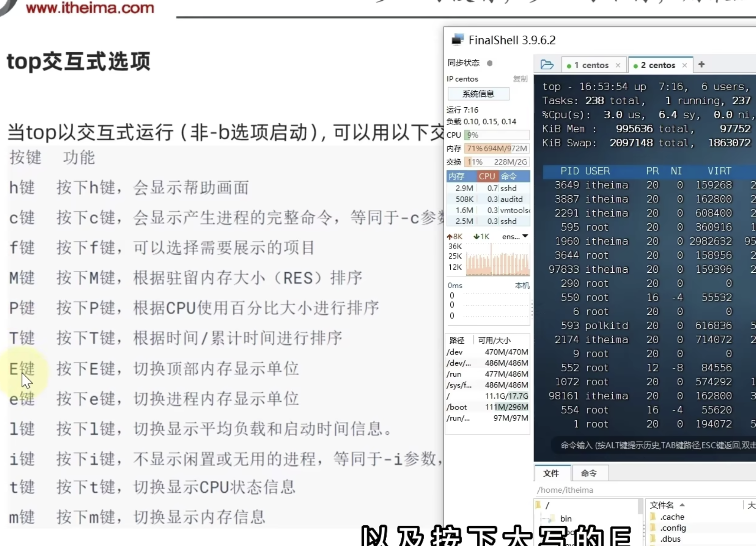The image size is (756, 546).
Task: Select the /run 477M/486M disk row
Action: click(487, 374)
